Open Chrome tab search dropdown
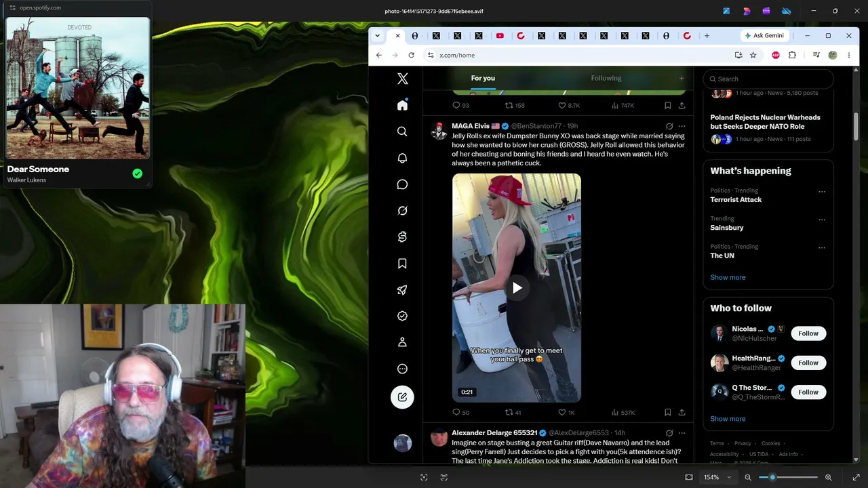Image resolution: width=868 pixels, height=488 pixels. point(378,36)
